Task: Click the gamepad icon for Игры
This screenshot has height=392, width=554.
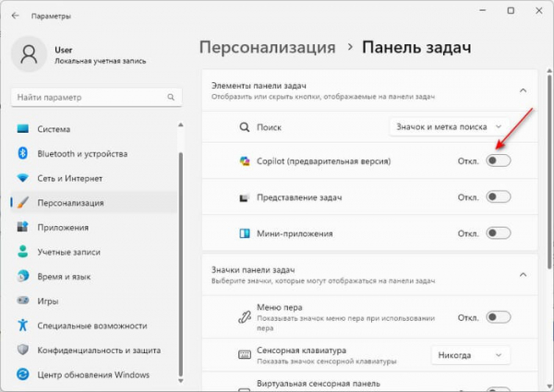Action: pyautogui.click(x=23, y=301)
